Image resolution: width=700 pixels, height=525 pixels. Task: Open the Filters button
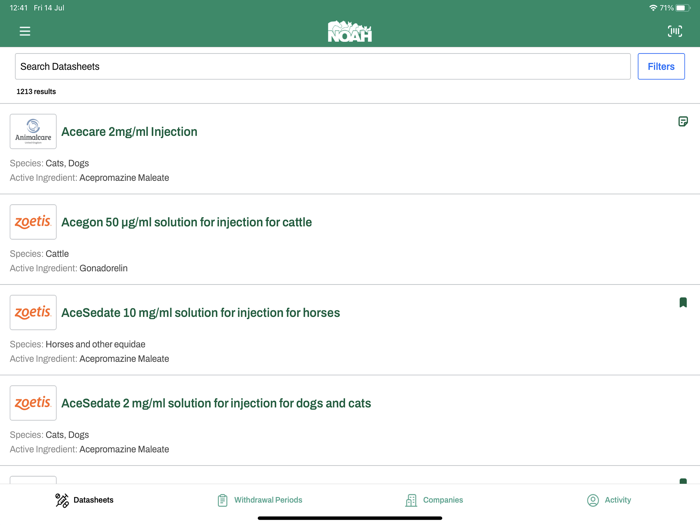point(661,67)
